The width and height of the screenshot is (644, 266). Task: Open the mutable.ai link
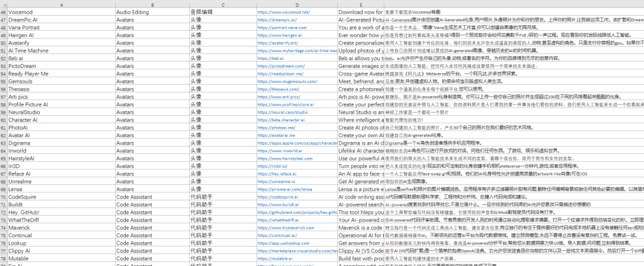tap(275, 258)
